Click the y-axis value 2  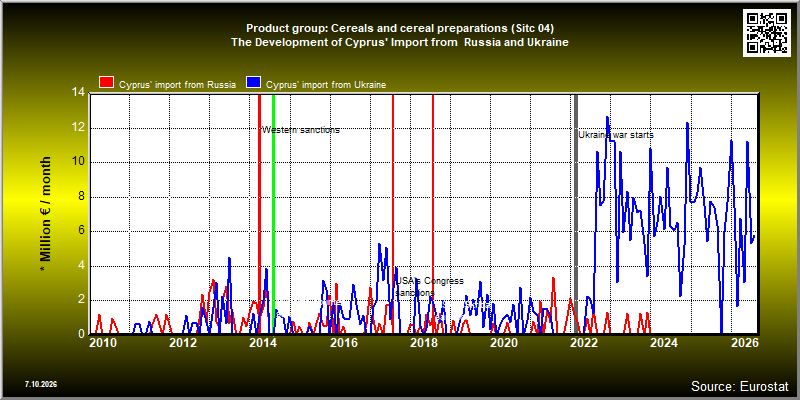tap(82, 300)
